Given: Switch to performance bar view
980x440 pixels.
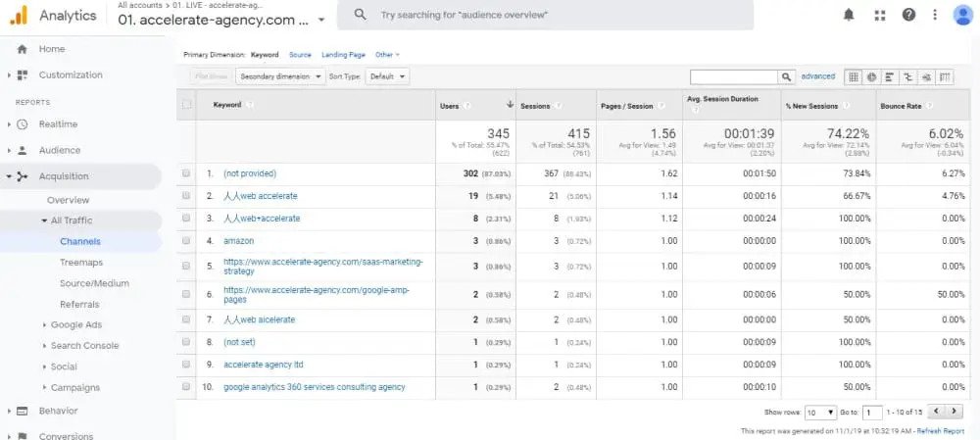Looking at the screenshot, I should coord(890,76).
